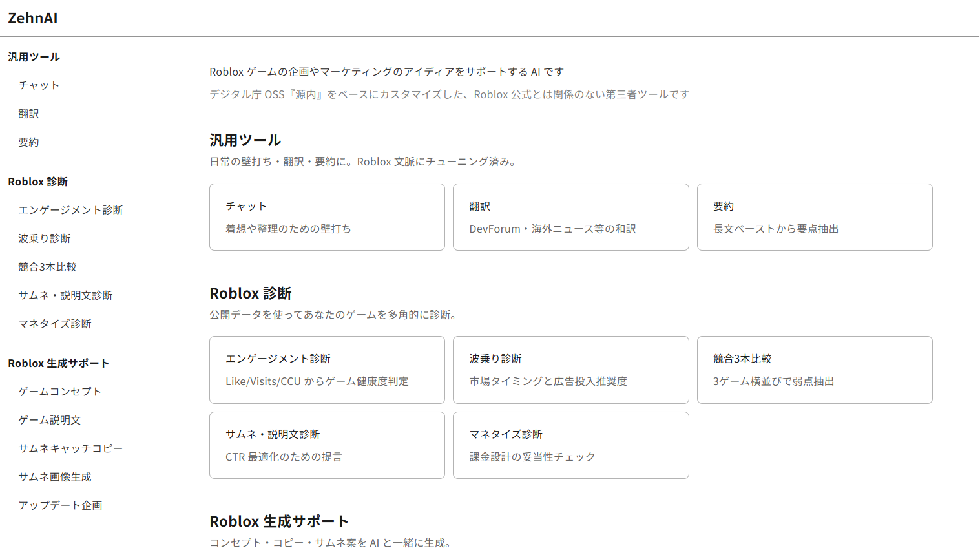Click the CTR 最適化のための提言 description
980x557 pixels.
[284, 457]
